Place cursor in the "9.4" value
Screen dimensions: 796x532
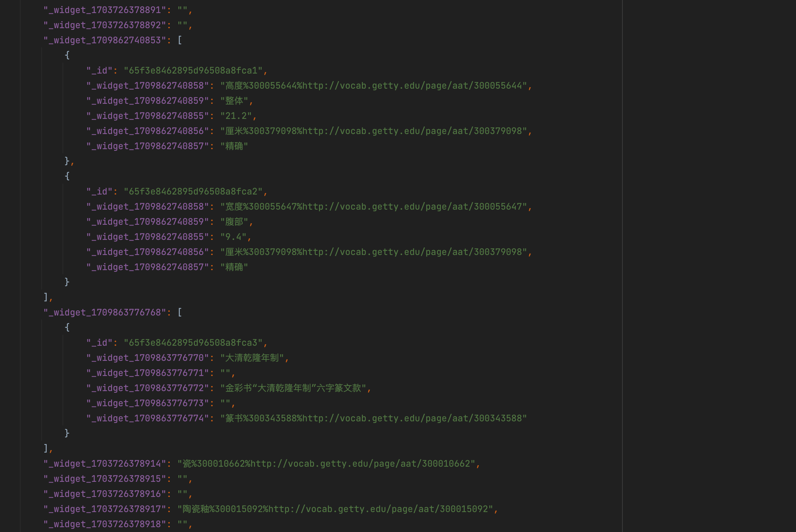pos(233,237)
